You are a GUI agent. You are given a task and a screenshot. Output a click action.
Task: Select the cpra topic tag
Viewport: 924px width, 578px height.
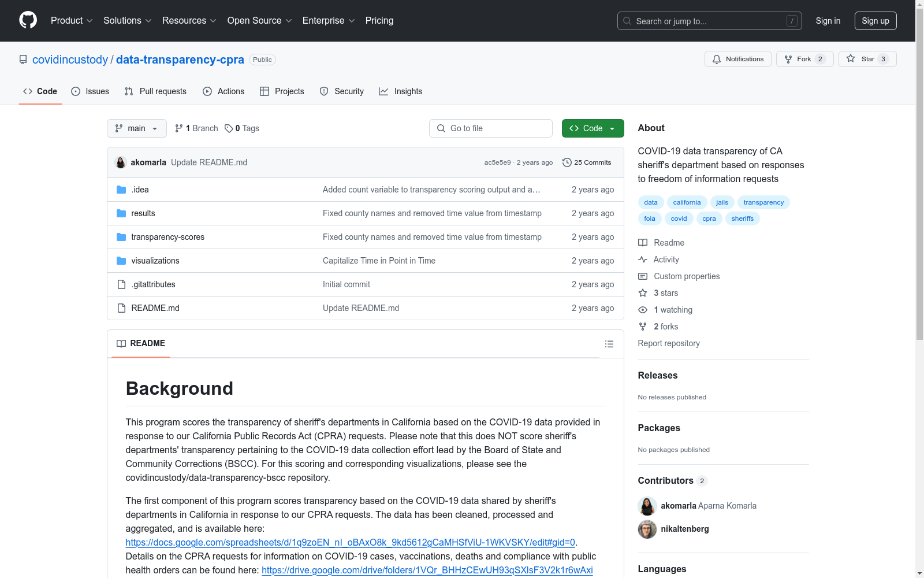coord(709,218)
